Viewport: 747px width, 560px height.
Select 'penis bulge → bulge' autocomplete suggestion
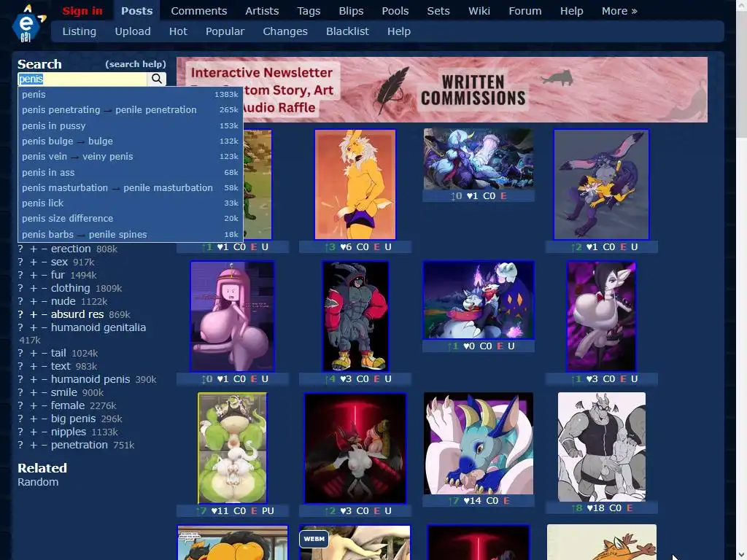coord(130,141)
